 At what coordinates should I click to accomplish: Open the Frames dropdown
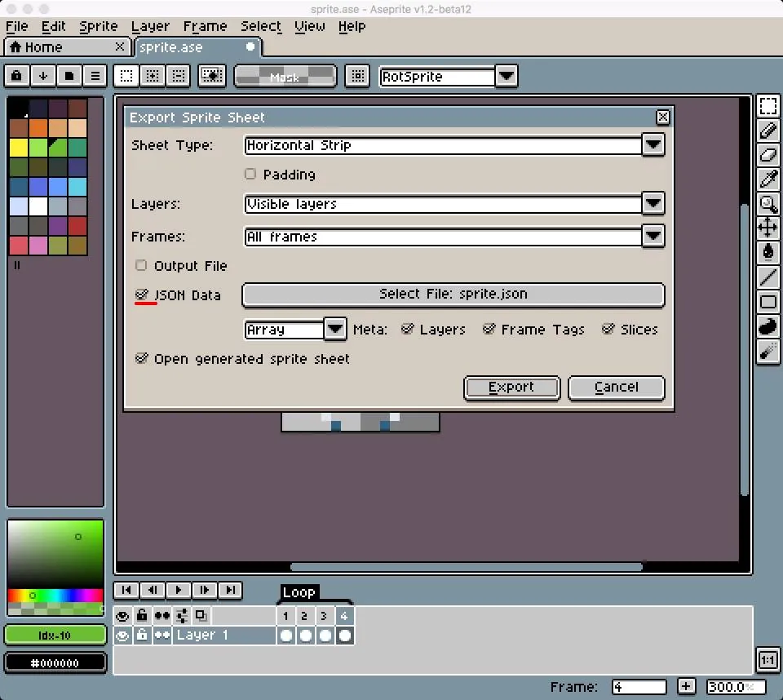pos(653,236)
